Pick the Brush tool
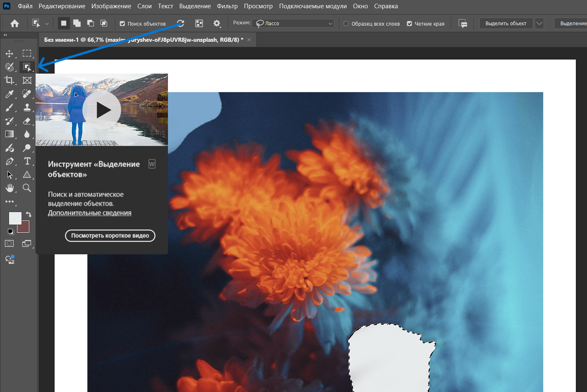Screen dimensions: 587x392 [9, 108]
